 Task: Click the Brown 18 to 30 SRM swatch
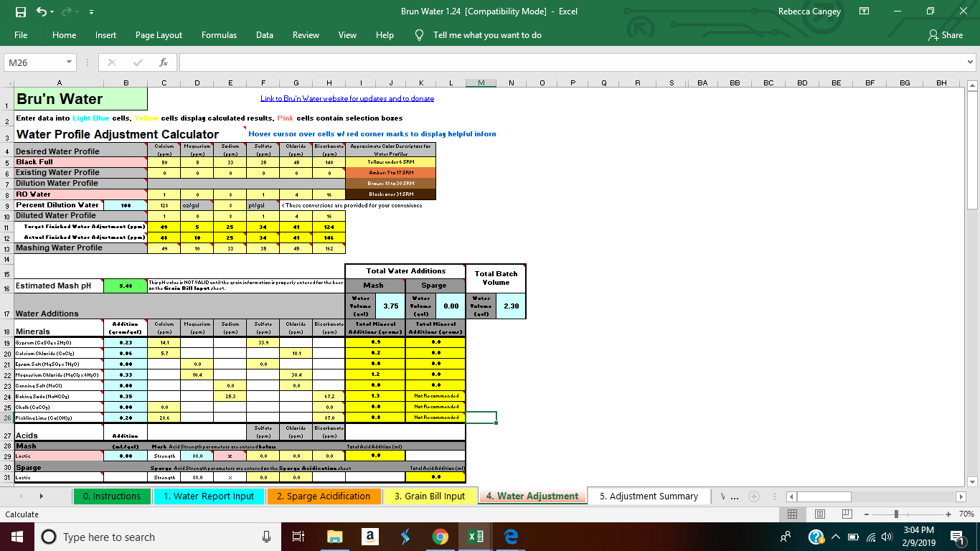(391, 184)
